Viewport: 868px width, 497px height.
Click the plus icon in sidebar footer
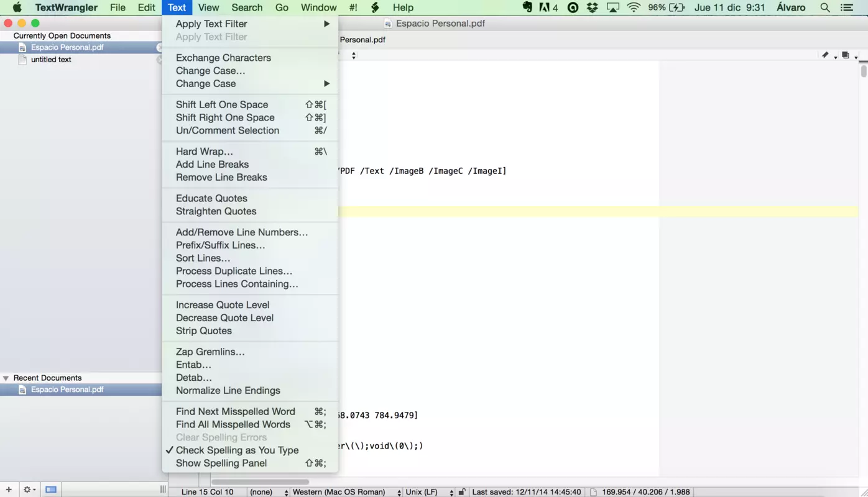9,490
